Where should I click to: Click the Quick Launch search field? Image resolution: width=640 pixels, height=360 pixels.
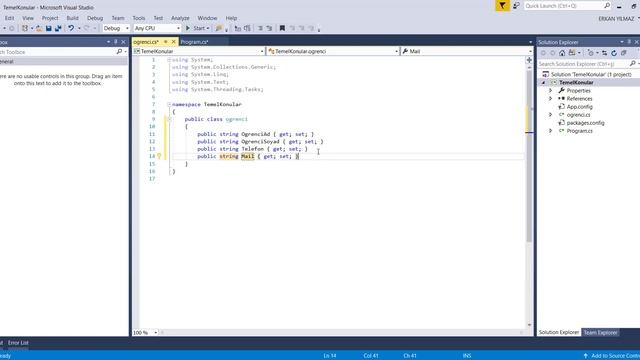tap(567, 6)
